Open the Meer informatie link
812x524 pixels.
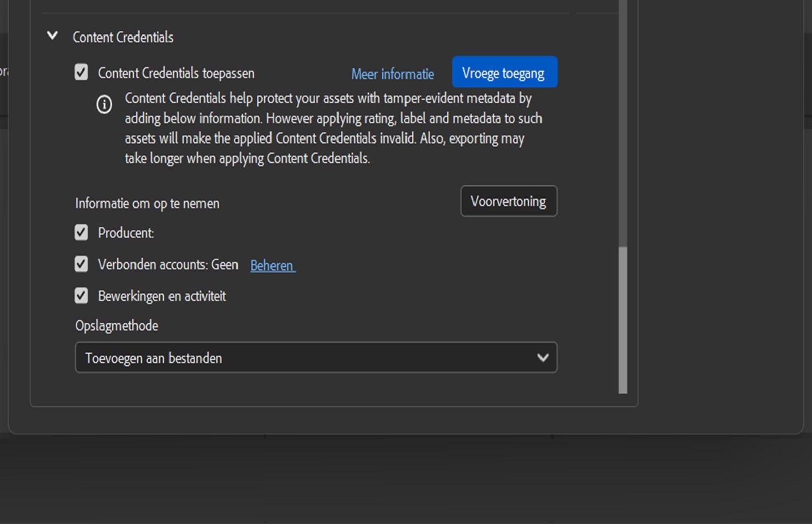(x=393, y=74)
